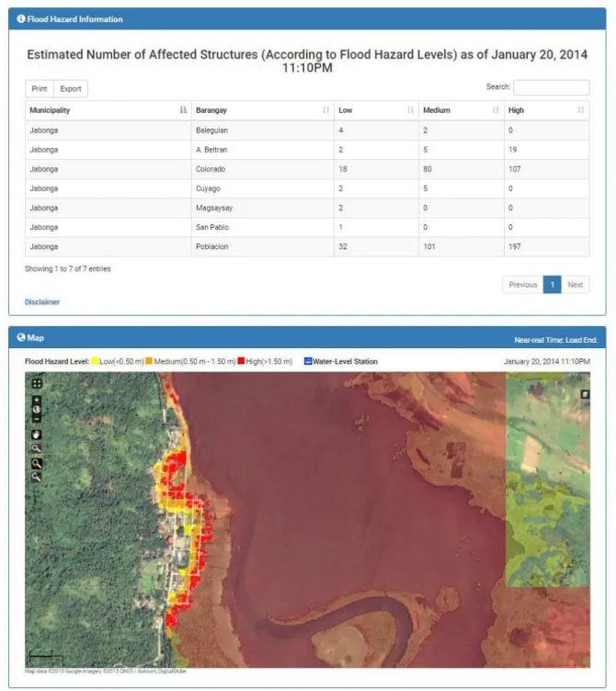The image size is (616, 691).
Task: Click the San Pablo barangay cell
Action: point(263,227)
